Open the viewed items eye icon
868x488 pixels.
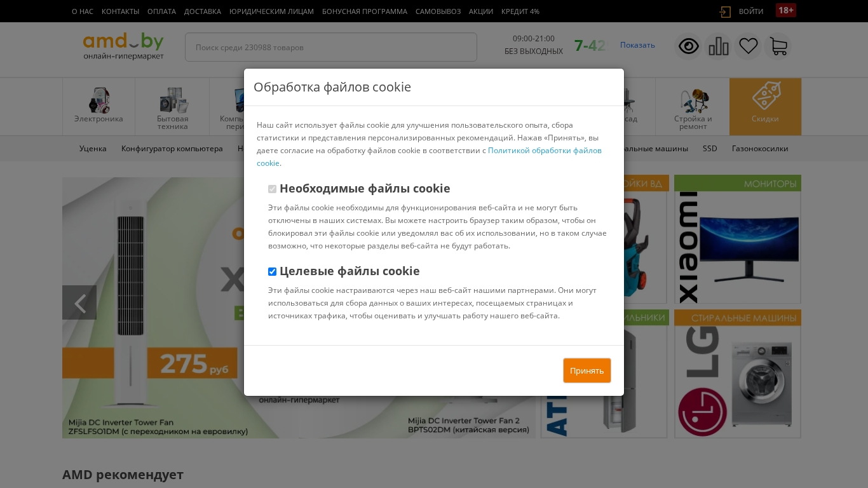pyautogui.click(x=689, y=46)
